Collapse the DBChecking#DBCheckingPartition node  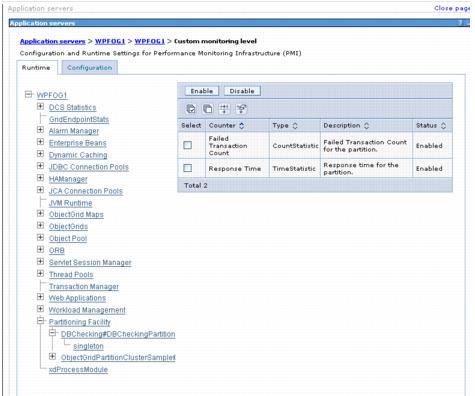(53, 333)
